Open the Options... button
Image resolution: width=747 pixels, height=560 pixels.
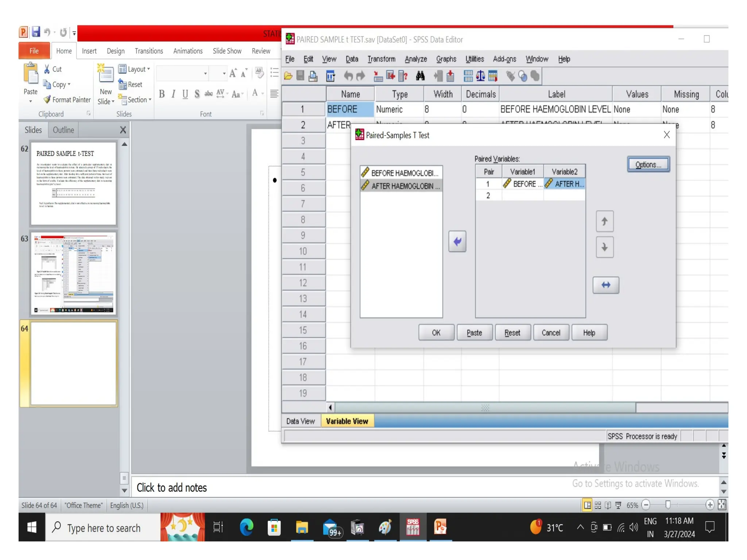click(x=648, y=164)
